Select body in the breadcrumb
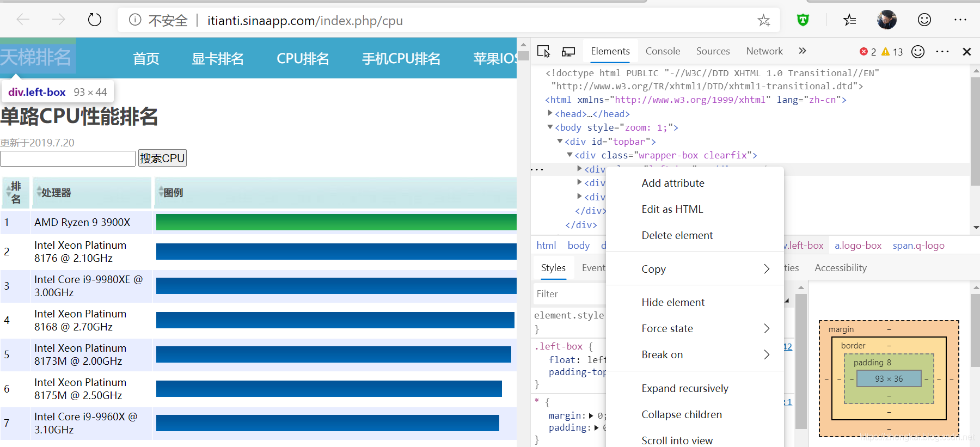This screenshot has height=447, width=980. 578,246
